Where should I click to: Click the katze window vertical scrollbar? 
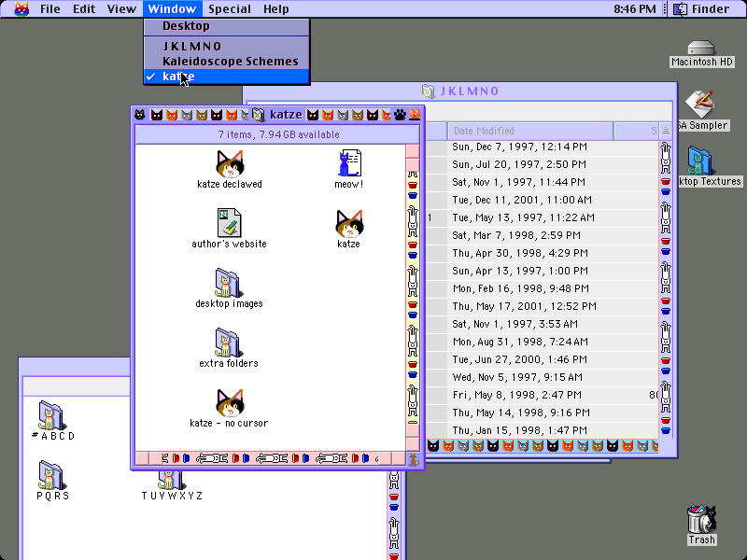click(x=413, y=298)
